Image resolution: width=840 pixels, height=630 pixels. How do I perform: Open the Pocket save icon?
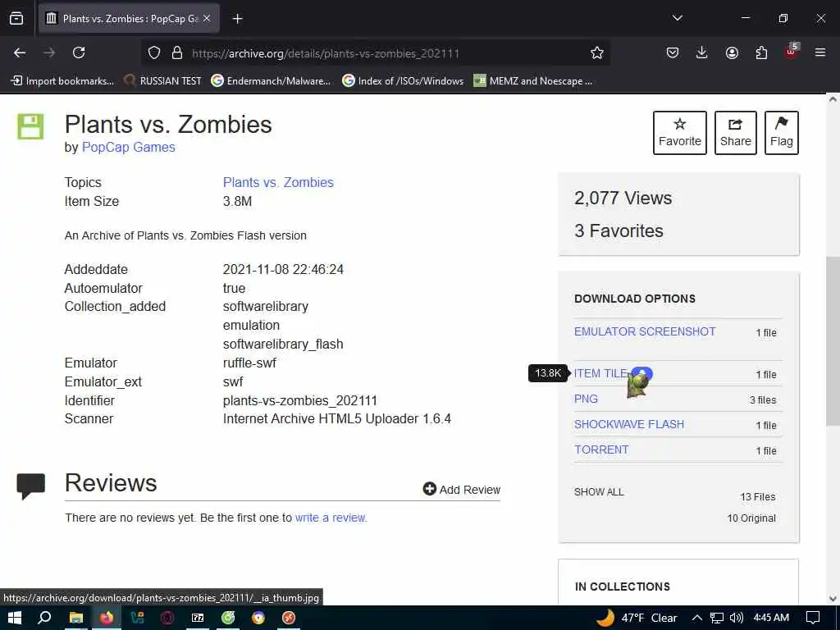(673, 52)
